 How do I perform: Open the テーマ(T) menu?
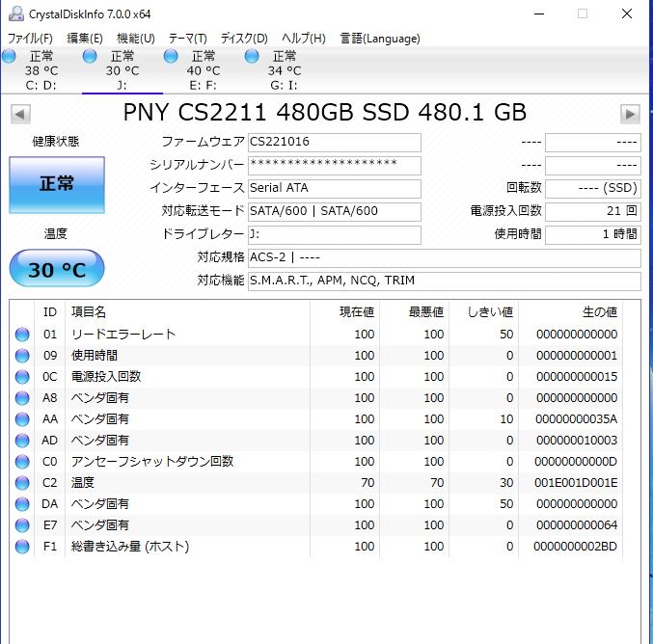(x=188, y=39)
